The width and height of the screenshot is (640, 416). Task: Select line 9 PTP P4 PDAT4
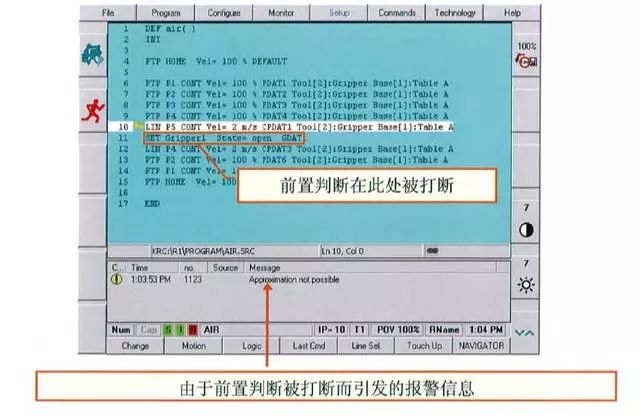click(297, 116)
